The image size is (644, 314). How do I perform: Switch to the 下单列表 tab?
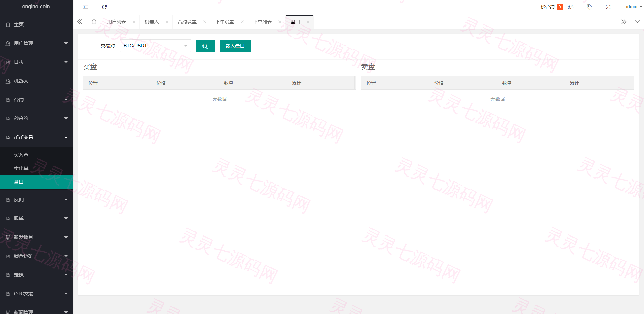point(262,22)
